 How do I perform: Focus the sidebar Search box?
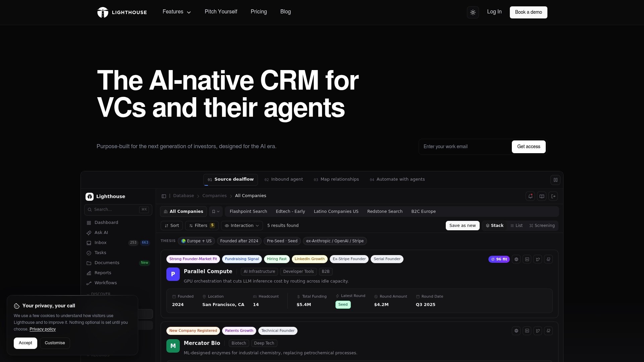118,210
